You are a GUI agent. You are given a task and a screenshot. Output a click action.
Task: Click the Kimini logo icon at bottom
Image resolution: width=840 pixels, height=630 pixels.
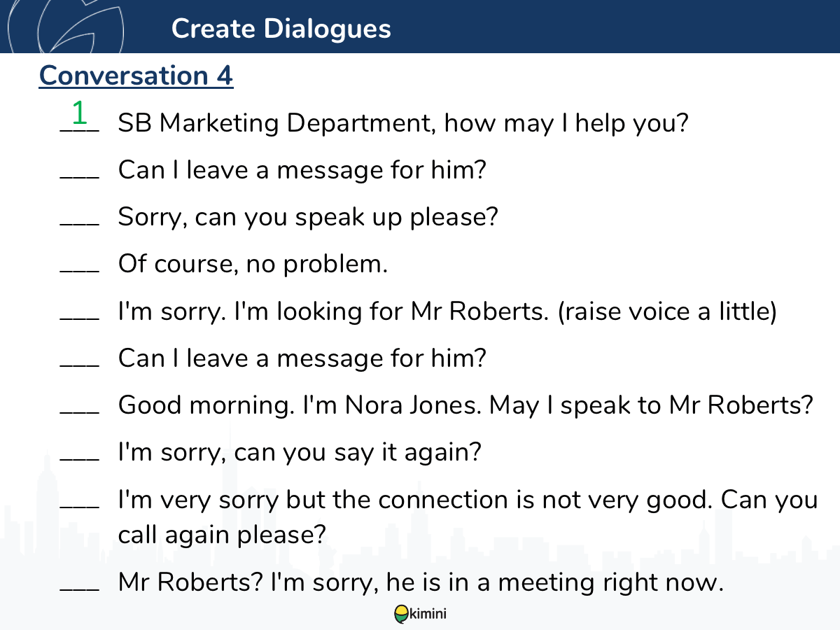pyautogui.click(x=401, y=614)
